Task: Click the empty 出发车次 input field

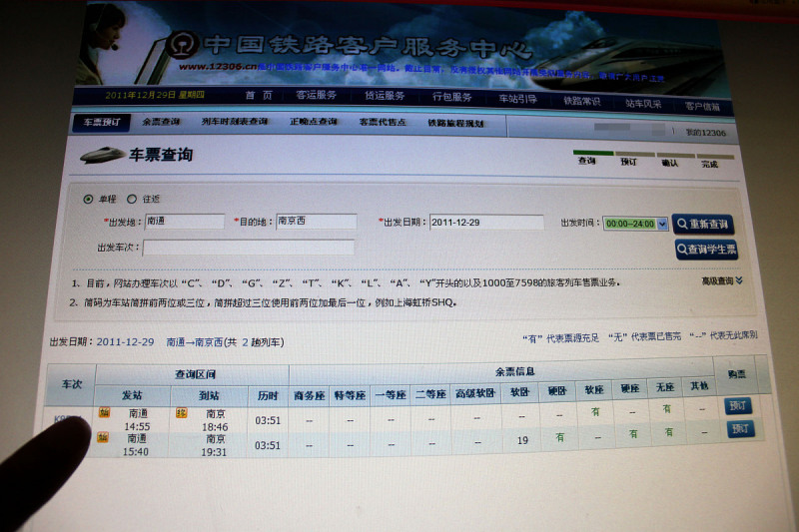Action: pyautogui.click(x=249, y=248)
